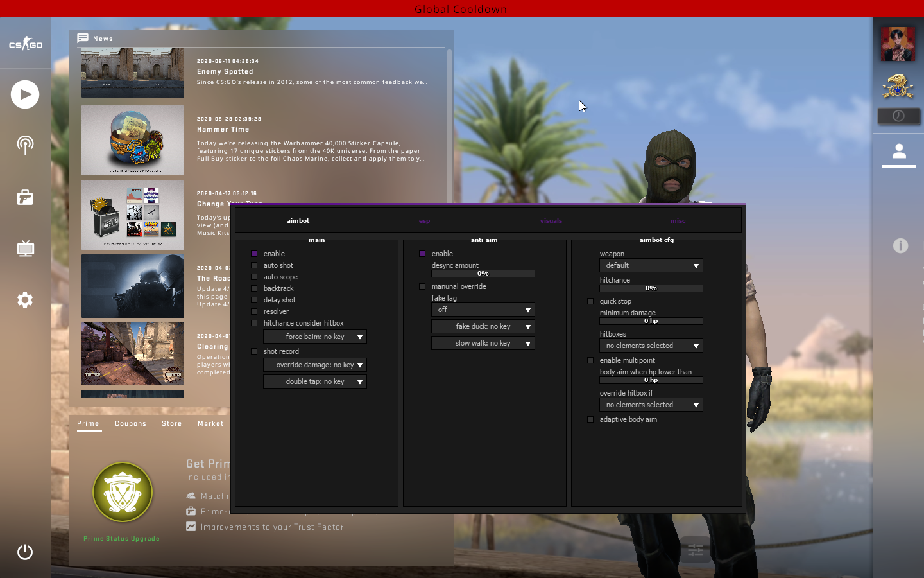The height and width of the screenshot is (578, 924).
Task: Click the sliders icon near character's feet
Action: tap(696, 550)
